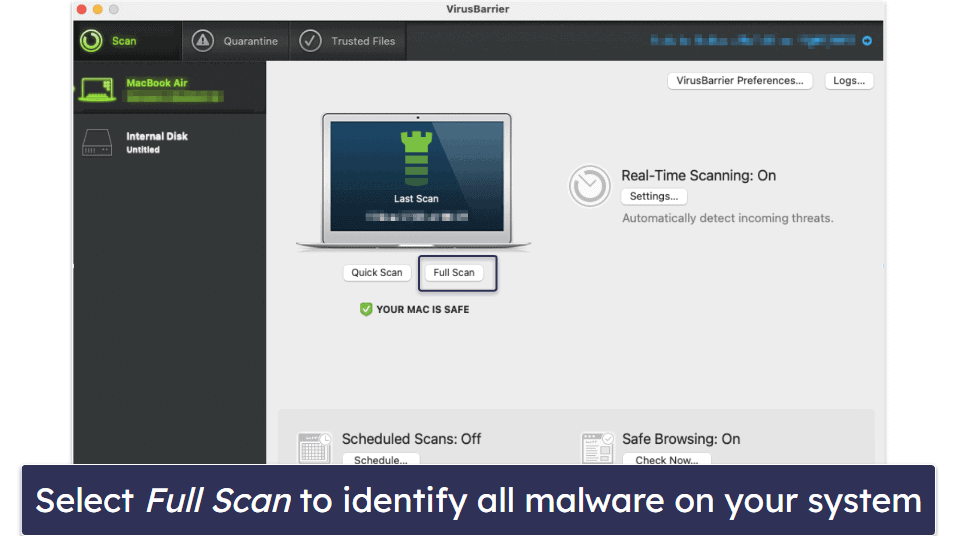Click the blue arrow icon in the header
The image size is (955, 536).
coord(867,41)
